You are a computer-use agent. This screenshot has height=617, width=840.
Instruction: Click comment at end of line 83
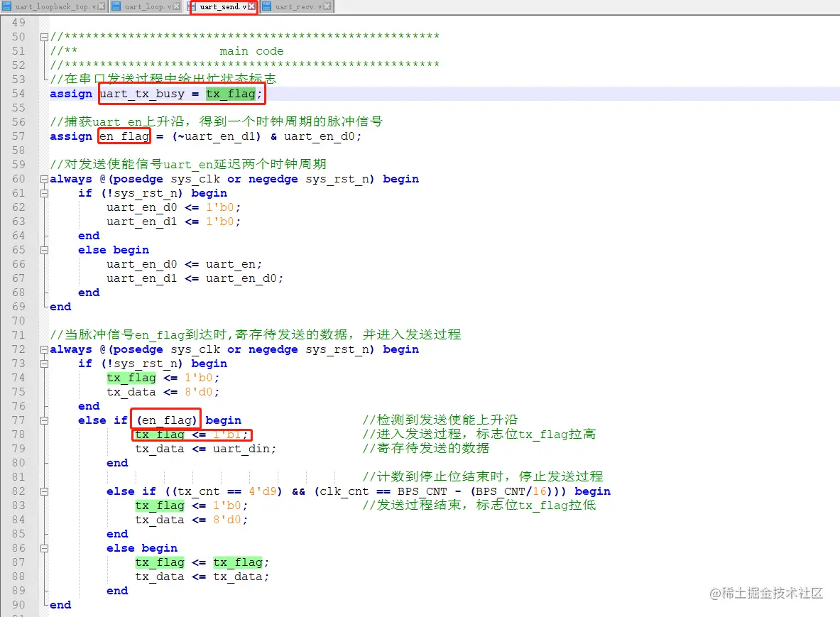(x=479, y=505)
